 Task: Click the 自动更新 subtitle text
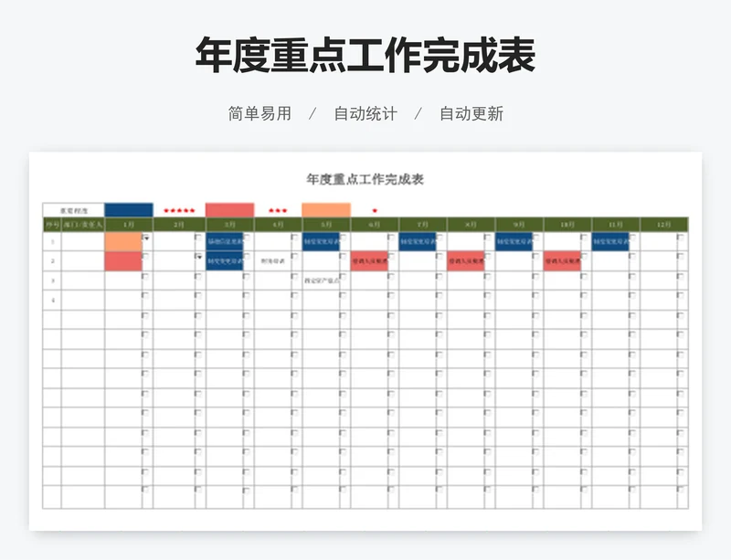coord(471,114)
